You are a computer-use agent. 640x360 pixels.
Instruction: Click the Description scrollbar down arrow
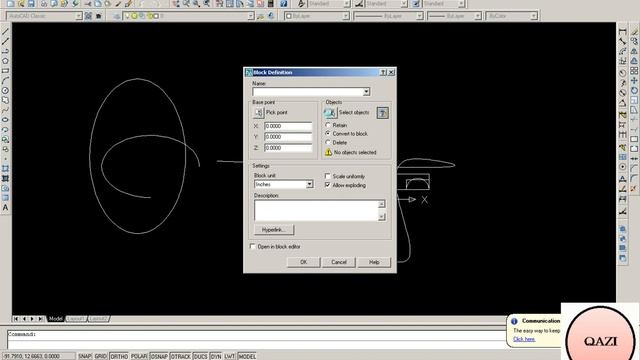382,217
